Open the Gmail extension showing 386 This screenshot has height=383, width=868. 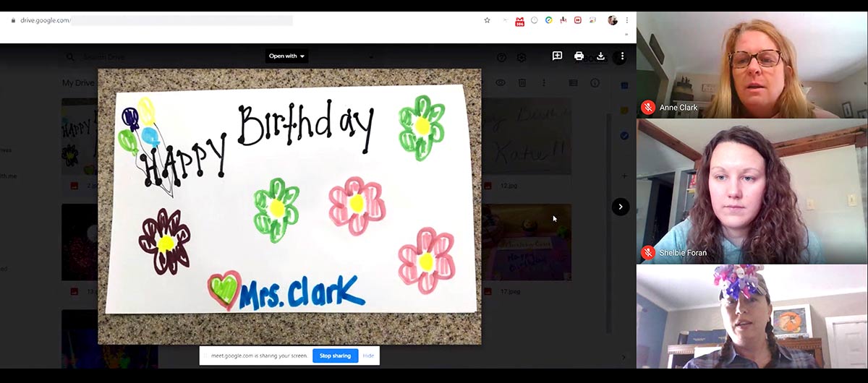coord(519,20)
